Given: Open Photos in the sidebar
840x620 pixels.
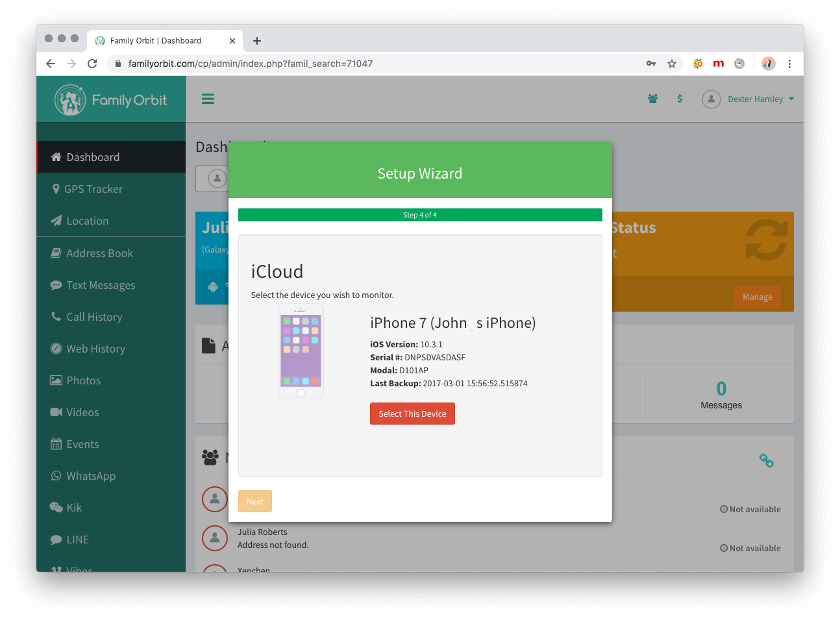Looking at the screenshot, I should coord(111,380).
